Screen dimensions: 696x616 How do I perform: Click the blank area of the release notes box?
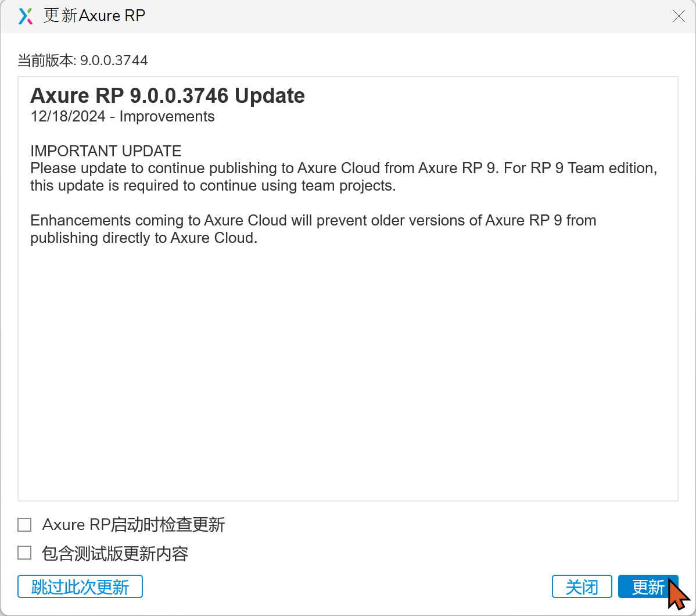click(347, 372)
